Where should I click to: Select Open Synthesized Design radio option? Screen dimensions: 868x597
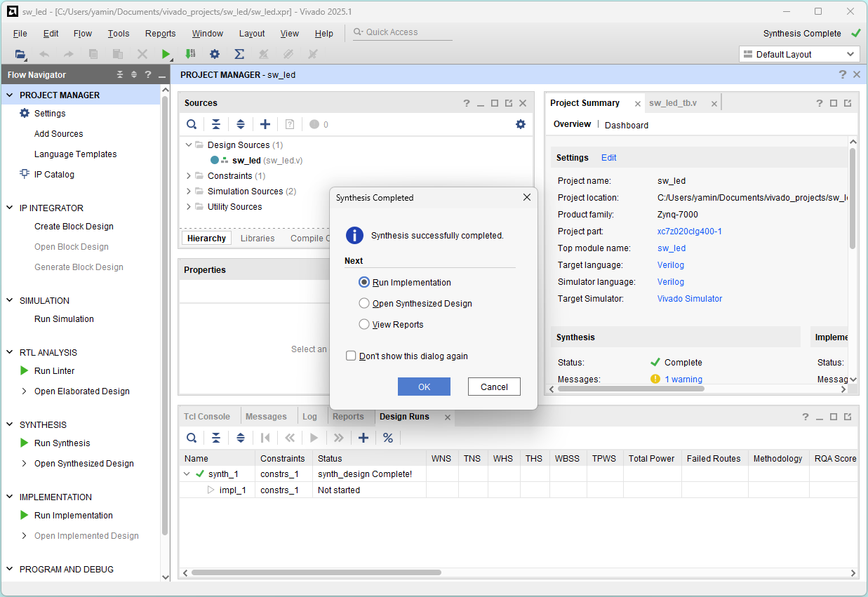363,303
